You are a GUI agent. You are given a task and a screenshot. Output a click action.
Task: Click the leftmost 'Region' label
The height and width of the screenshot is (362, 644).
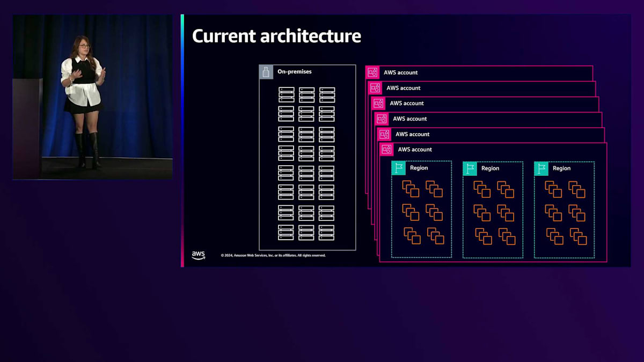(x=419, y=168)
